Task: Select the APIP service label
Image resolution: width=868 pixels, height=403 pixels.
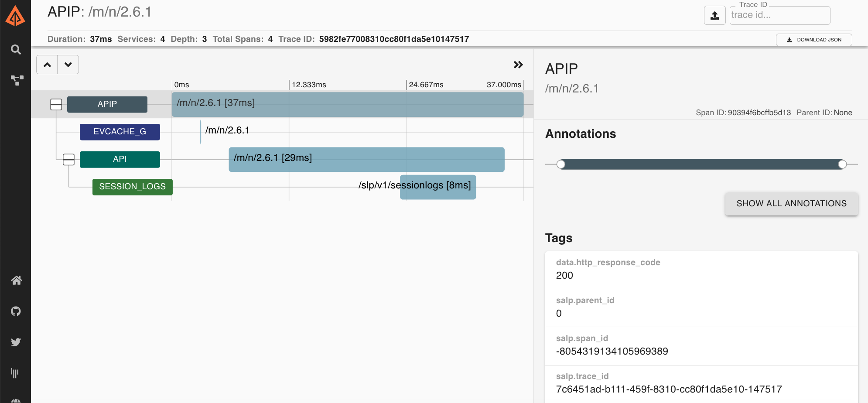Action: pos(107,104)
